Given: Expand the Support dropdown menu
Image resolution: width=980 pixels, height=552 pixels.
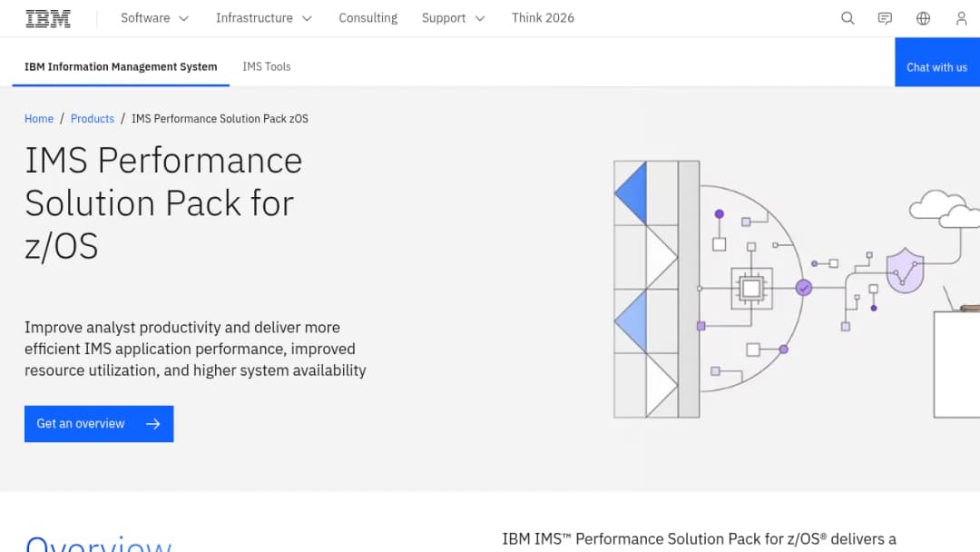Looking at the screenshot, I should 453,18.
